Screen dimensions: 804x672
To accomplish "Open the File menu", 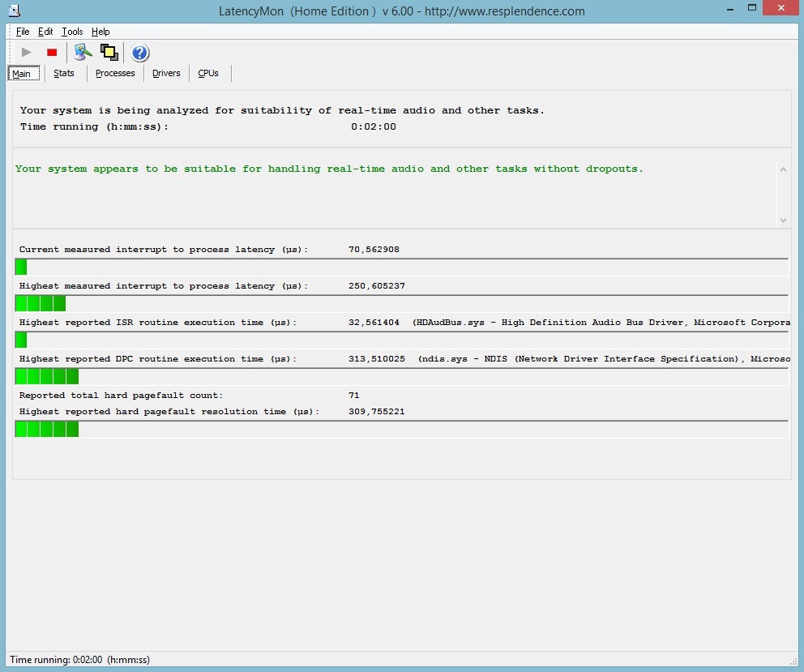I will 23,32.
